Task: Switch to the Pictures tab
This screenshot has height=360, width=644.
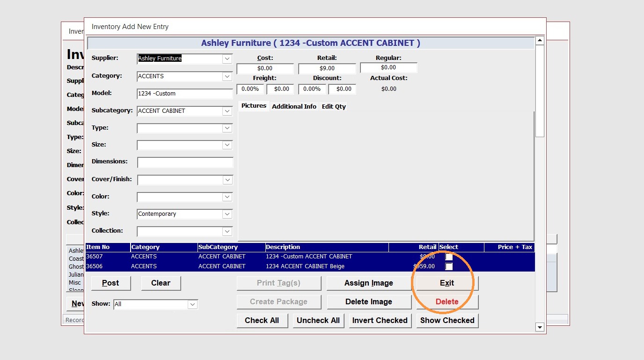Action: point(254,106)
